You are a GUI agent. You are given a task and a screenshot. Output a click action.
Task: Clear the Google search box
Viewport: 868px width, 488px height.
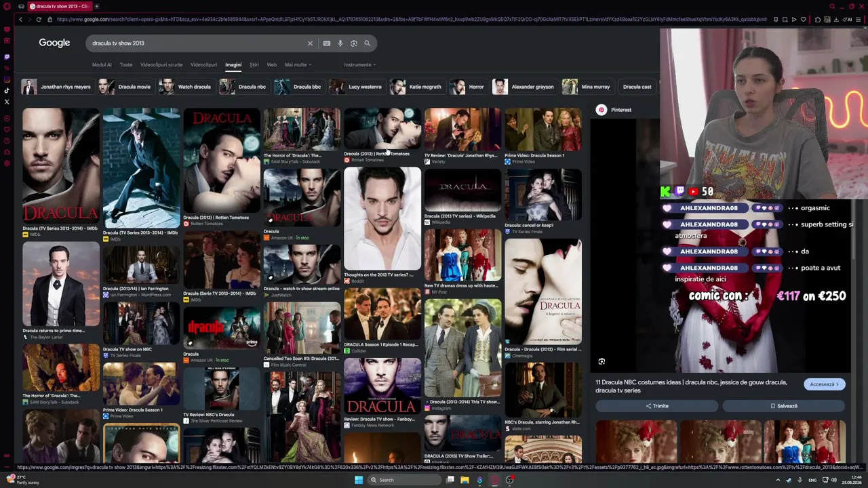[310, 43]
